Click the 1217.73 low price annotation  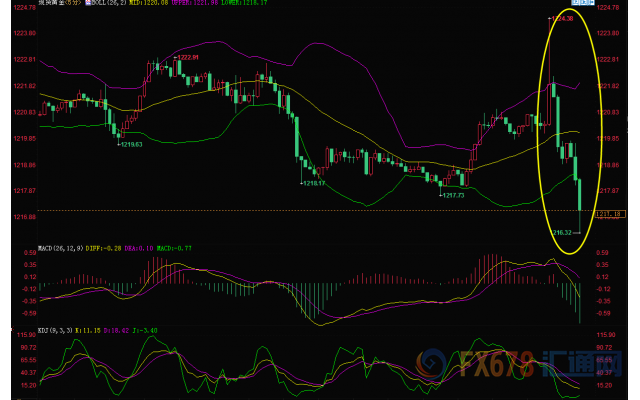[x=454, y=195]
